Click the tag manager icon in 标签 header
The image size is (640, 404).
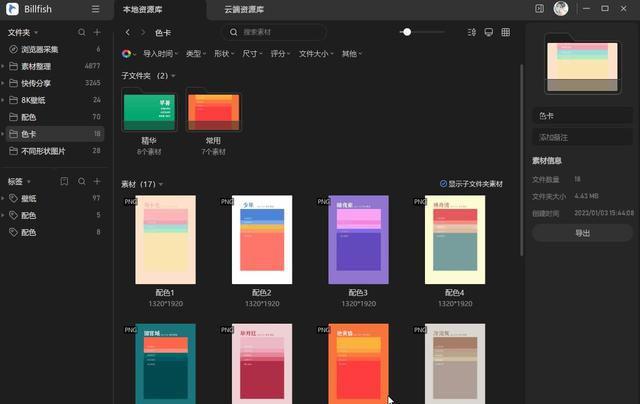64,181
